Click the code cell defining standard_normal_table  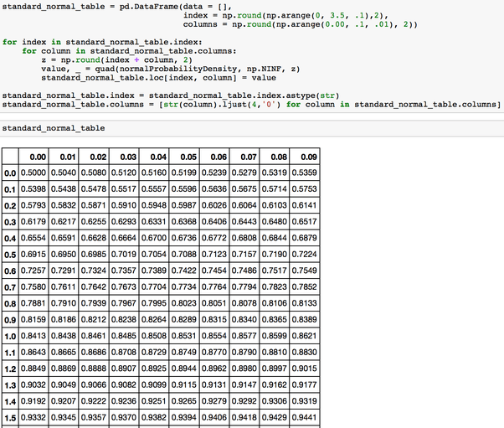pyautogui.click(x=252, y=55)
